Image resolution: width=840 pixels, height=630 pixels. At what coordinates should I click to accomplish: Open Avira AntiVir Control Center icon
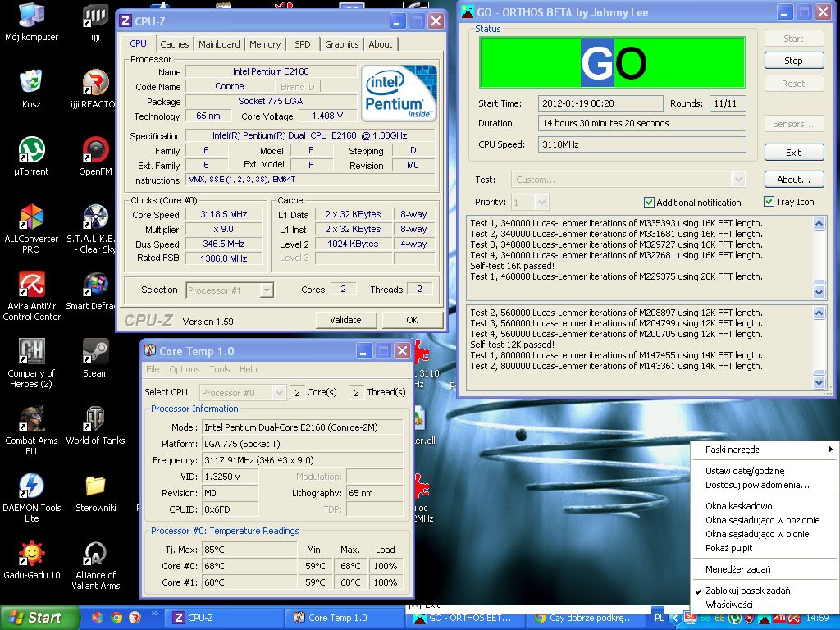pyautogui.click(x=32, y=284)
